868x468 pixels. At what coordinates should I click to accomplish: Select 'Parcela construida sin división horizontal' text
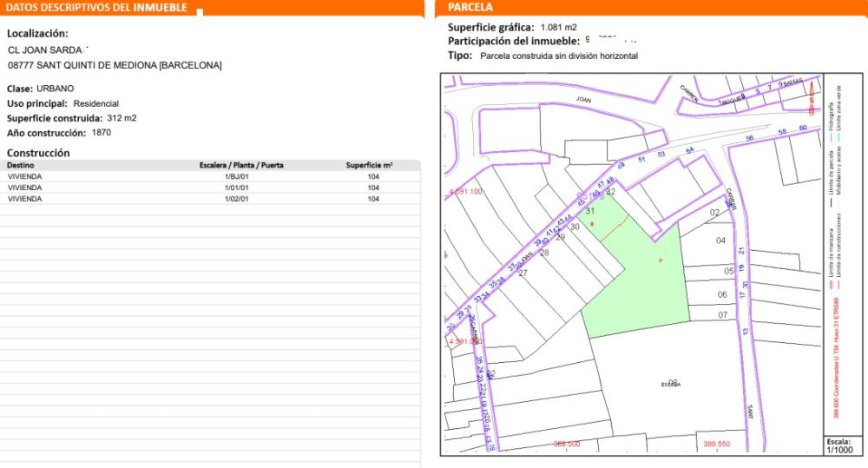click(x=559, y=56)
